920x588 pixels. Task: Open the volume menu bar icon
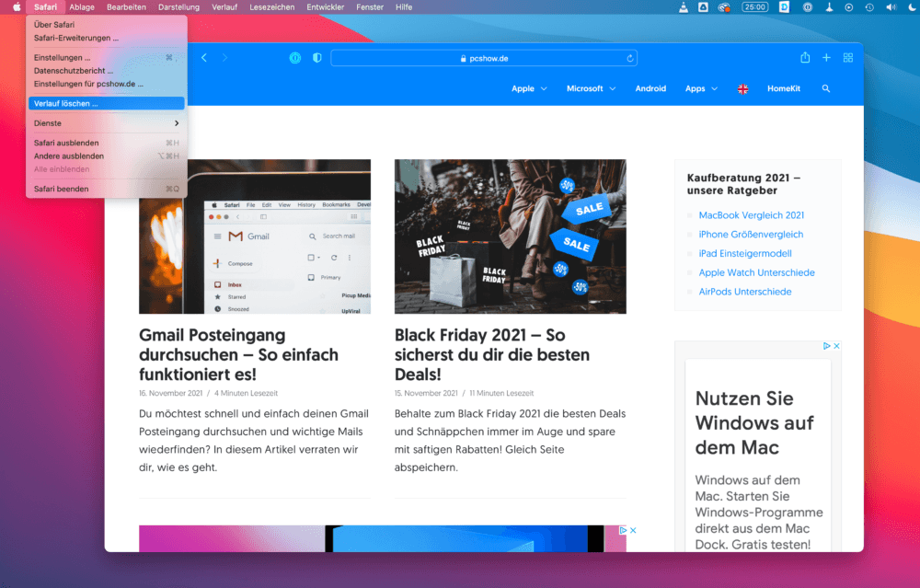click(x=891, y=7)
